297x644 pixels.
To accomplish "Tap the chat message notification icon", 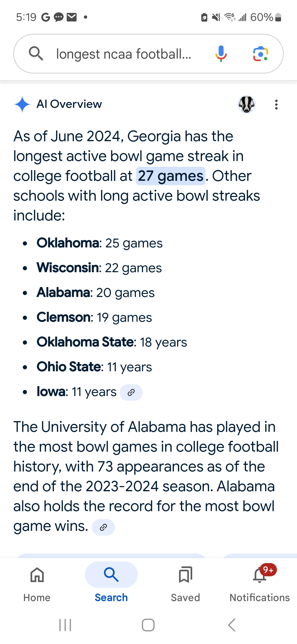I will [x=59, y=17].
